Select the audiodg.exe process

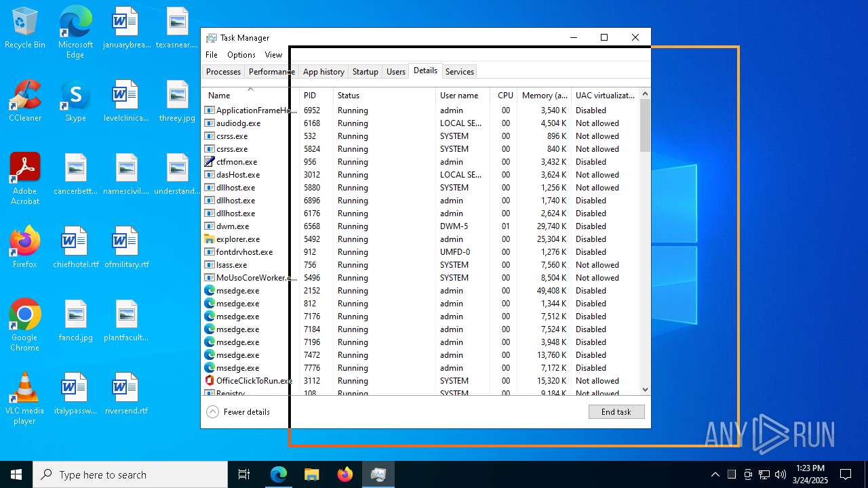(420, 123)
